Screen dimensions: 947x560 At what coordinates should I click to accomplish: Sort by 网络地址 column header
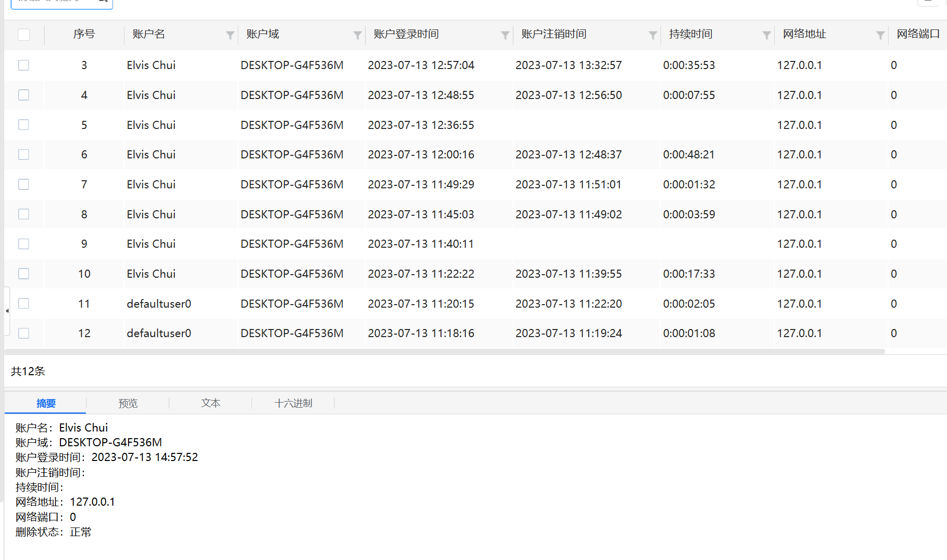click(804, 34)
